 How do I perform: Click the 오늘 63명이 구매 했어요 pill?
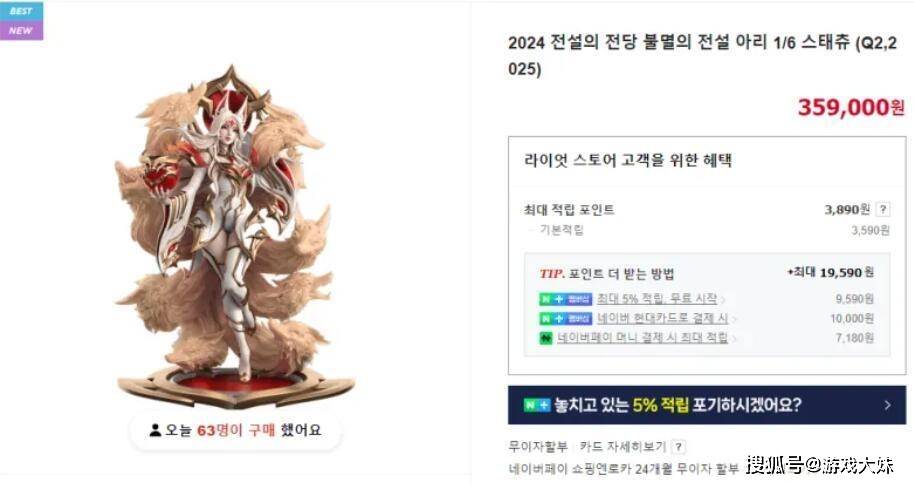point(235,431)
